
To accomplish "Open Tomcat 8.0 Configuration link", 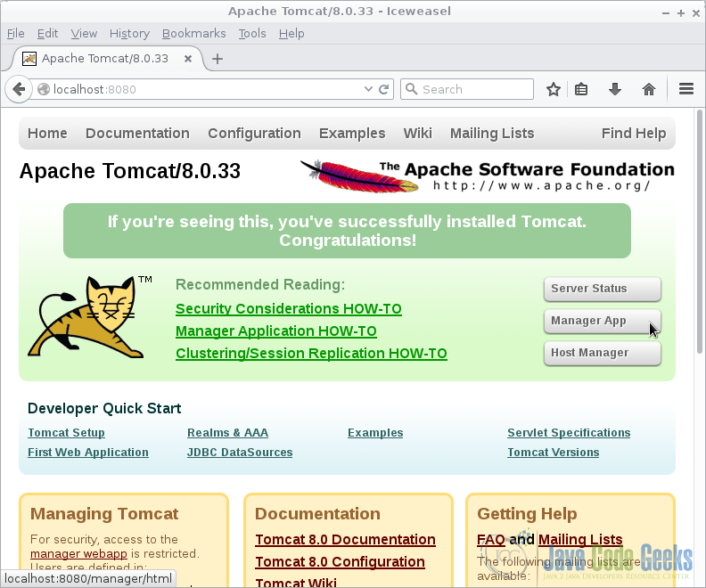I will (x=340, y=562).
